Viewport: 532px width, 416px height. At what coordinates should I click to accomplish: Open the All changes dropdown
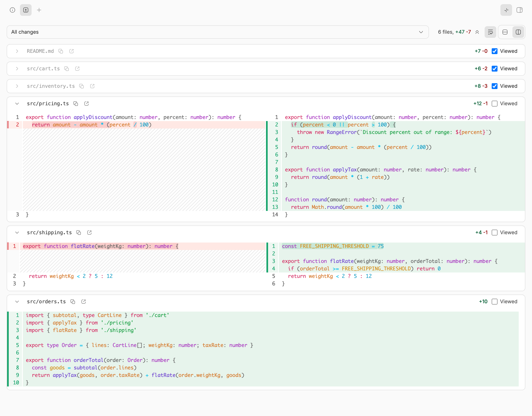218,32
